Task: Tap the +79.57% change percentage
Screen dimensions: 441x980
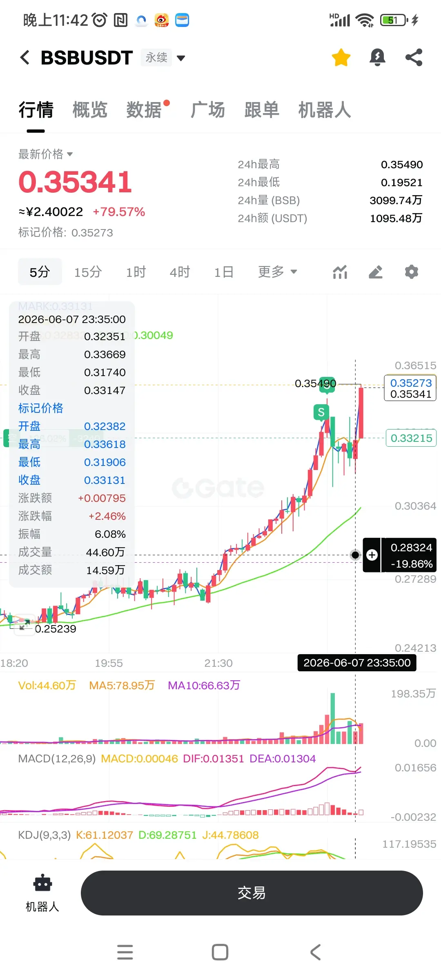Action: pyautogui.click(x=119, y=212)
